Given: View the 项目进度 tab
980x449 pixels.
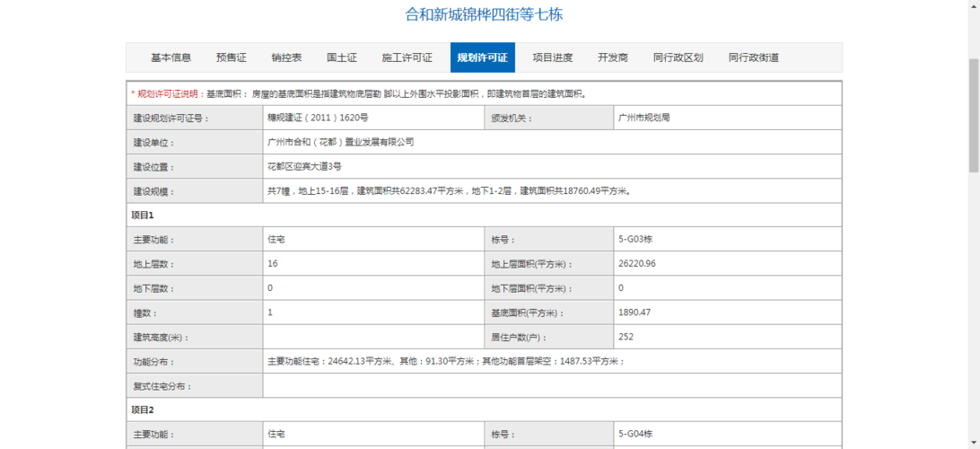Looking at the screenshot, I should tap(553, 57).
